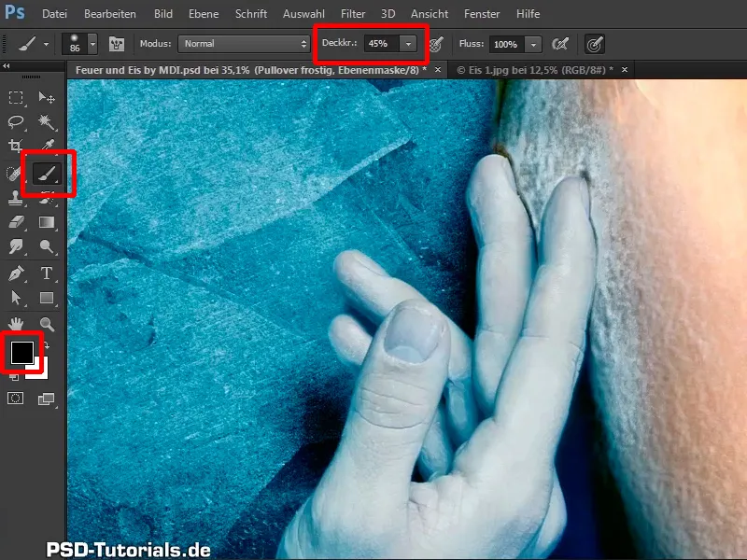The image size is (747, 560).
Task: Select the Gradient tool
Action: [47, 222]
